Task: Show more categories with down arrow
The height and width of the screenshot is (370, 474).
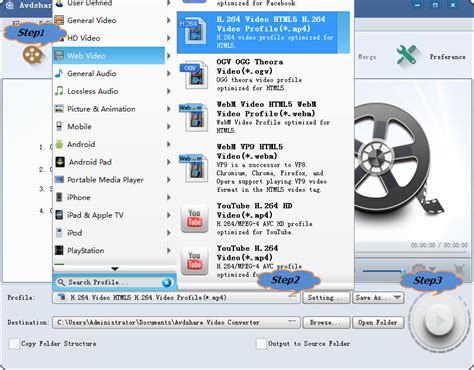Action: coord(115,269)
